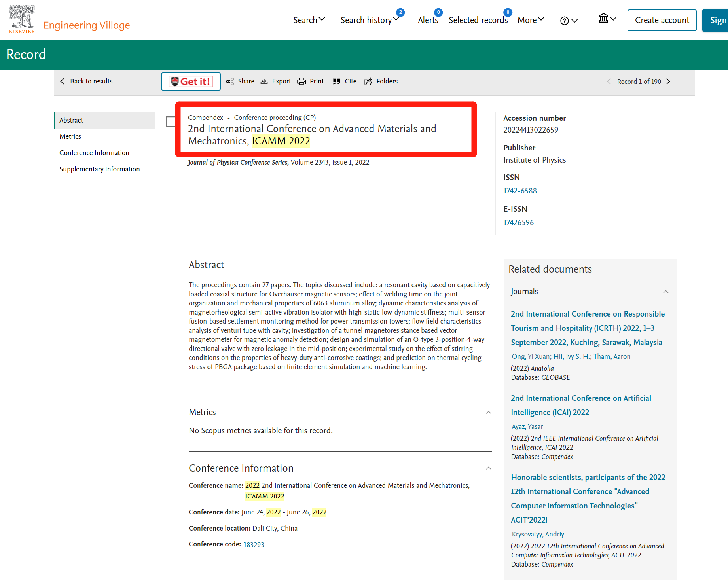The image size is (728, 580).
Task: Click author link Ong, Yi Xuan
Action: coord(531,356)
